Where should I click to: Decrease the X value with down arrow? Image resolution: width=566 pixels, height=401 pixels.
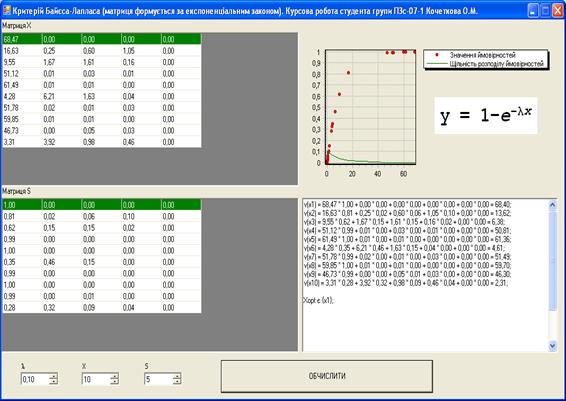coord(114,382)
